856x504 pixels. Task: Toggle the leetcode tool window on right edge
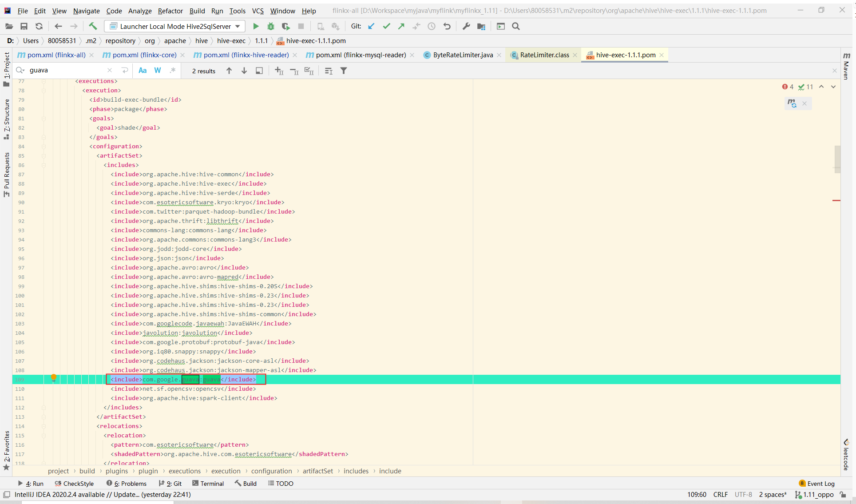846,455
